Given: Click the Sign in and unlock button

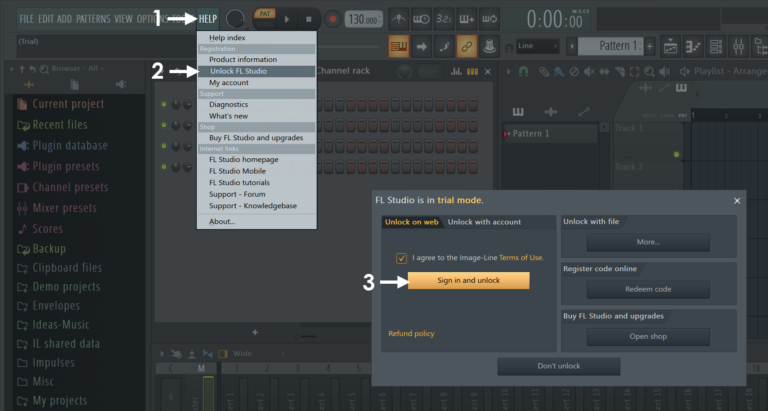Looking at the screenshot, I should click(468, 281).
